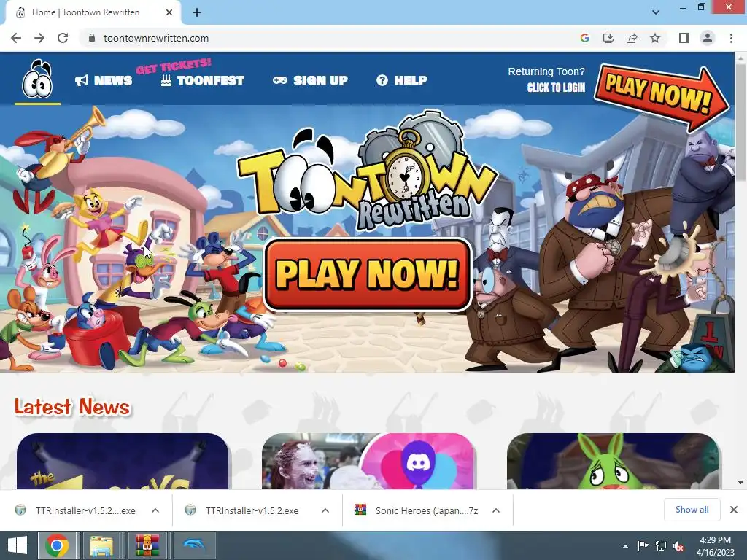
Task: Click the 'Get Tickets!' label
Action: (174, 66)
